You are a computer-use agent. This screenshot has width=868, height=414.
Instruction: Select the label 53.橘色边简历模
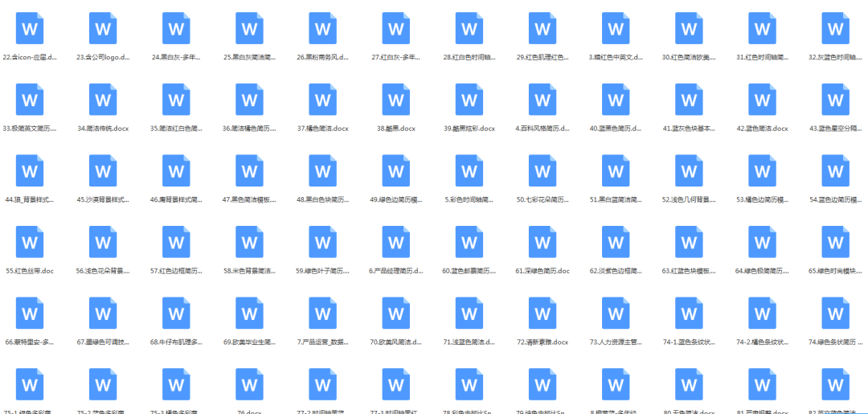(762, 199)
